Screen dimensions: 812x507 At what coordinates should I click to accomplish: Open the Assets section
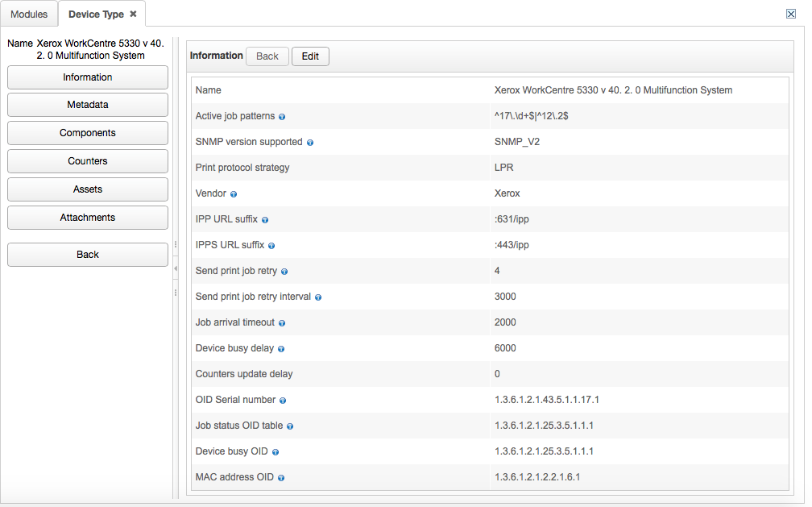pyautogui.click(x=88, y=189)
